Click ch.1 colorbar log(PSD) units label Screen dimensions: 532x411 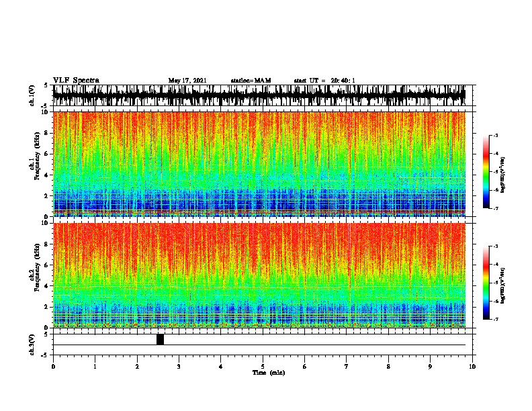click(x=503, y=175)
